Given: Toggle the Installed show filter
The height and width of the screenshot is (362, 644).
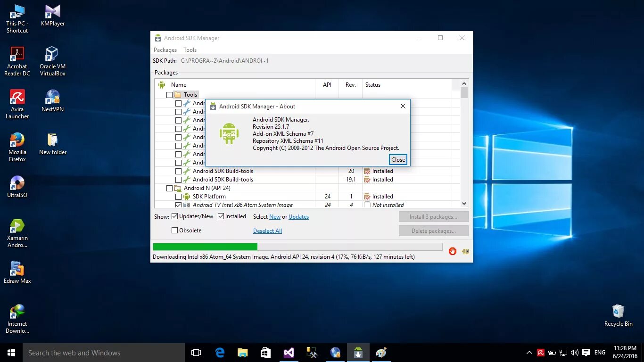Looking at the screenshot, I should click(x=221, y=216).
